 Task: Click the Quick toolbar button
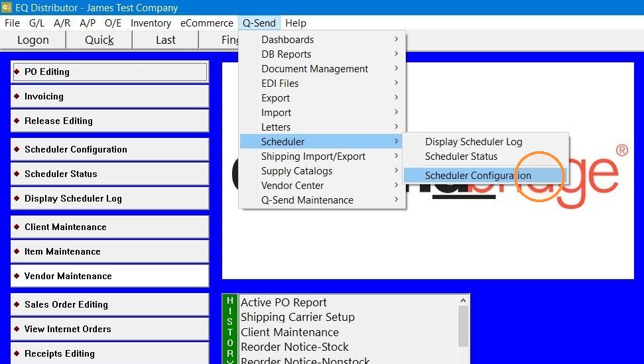pos(99,40)
